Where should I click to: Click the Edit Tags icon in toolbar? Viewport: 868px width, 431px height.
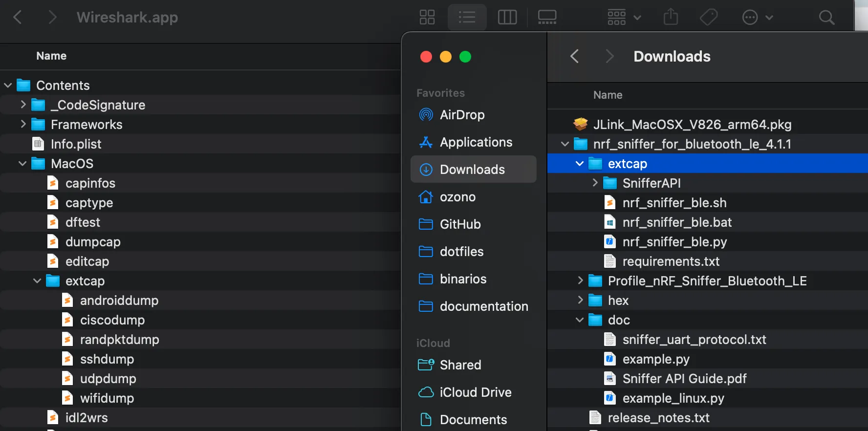[709, 18]
